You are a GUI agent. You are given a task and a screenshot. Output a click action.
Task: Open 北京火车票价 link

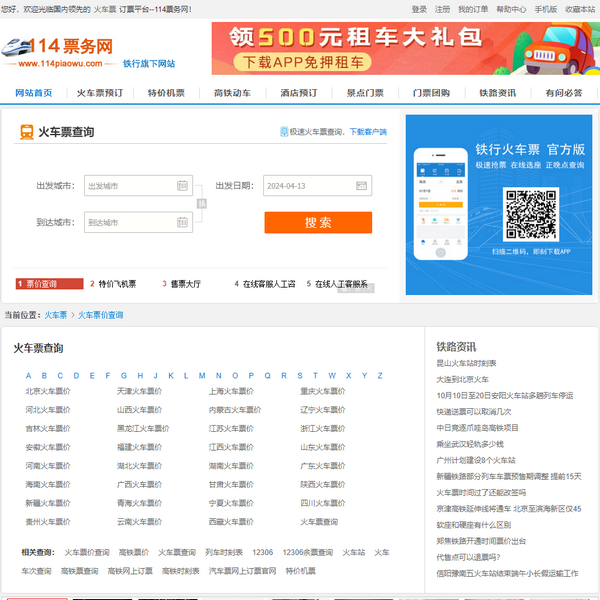[48, 392]
